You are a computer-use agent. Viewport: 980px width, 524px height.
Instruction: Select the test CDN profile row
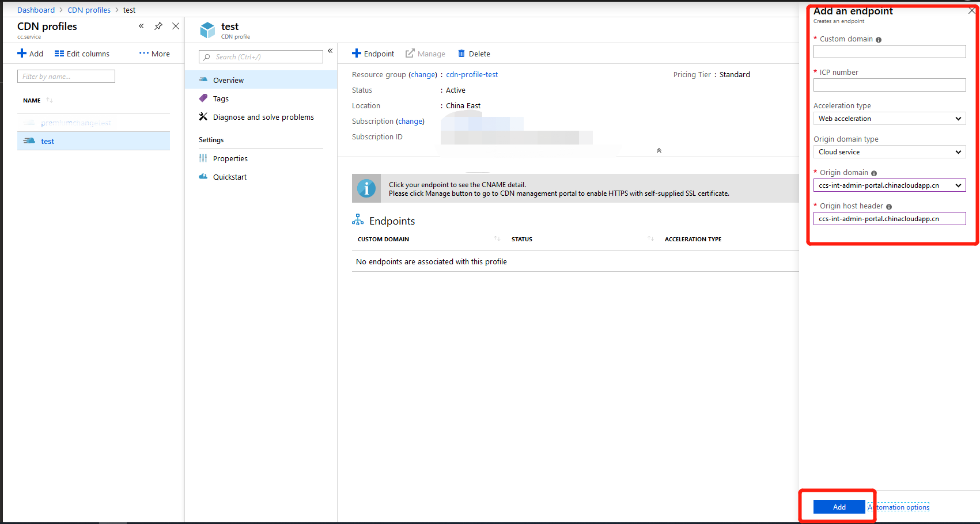[x=93, y=141]
